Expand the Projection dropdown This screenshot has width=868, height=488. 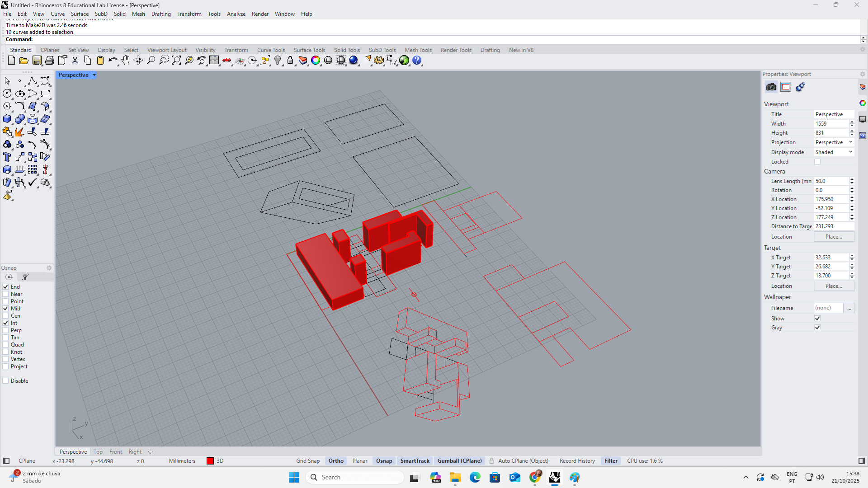834,142
